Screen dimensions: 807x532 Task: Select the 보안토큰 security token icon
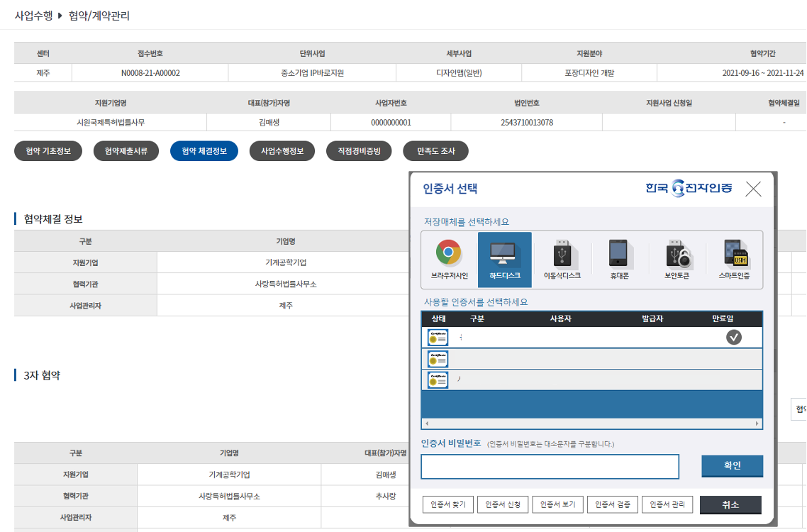(676, 259)
